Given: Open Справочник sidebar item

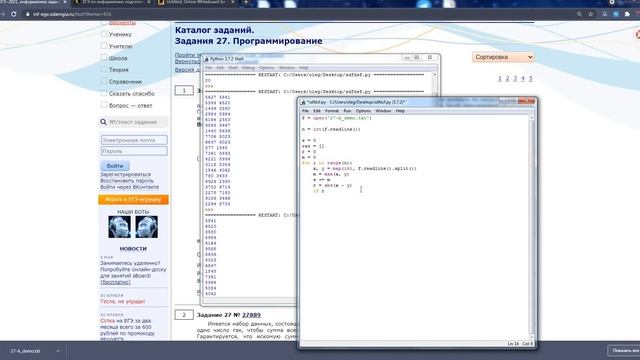Looking at the screenshot, I should 125,82.
